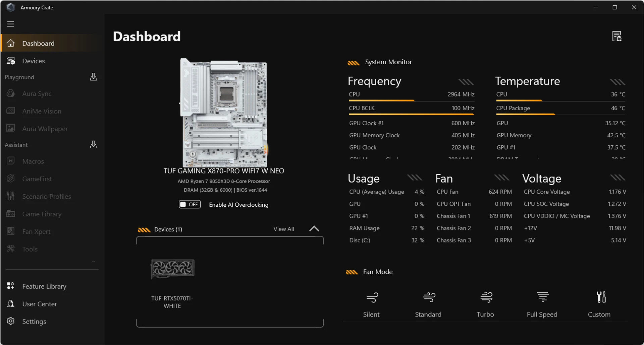Open the system report icon top right
The image size is (644, 345).
point(617,36)
